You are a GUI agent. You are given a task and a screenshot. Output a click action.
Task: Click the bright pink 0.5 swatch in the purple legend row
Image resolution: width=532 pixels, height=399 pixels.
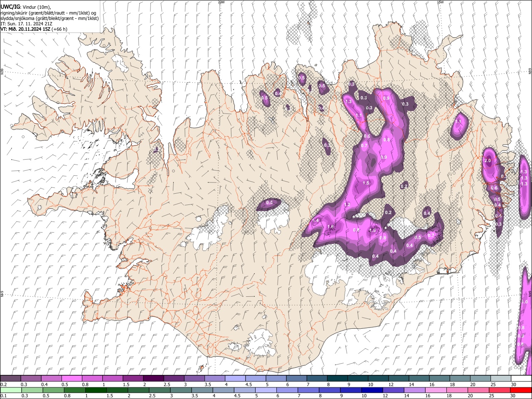coord(71,379)
